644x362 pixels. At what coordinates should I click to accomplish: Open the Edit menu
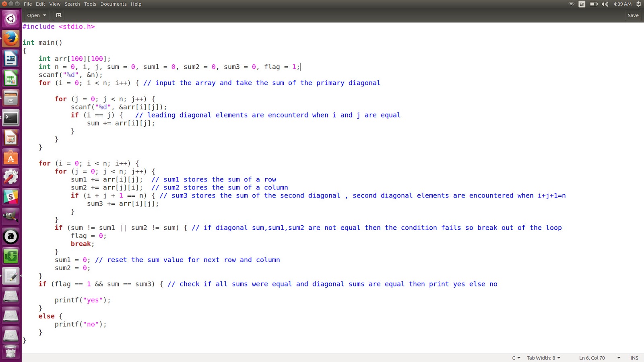point(41,4)
